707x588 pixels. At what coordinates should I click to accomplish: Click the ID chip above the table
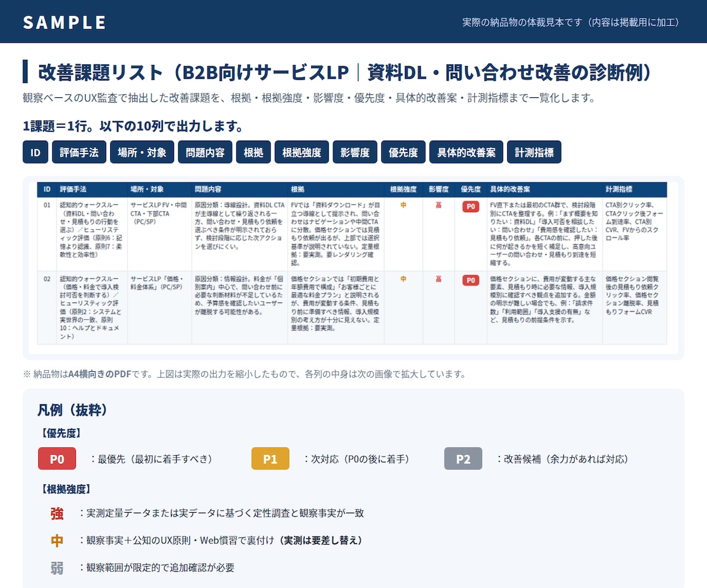click(x=35, y=152)
